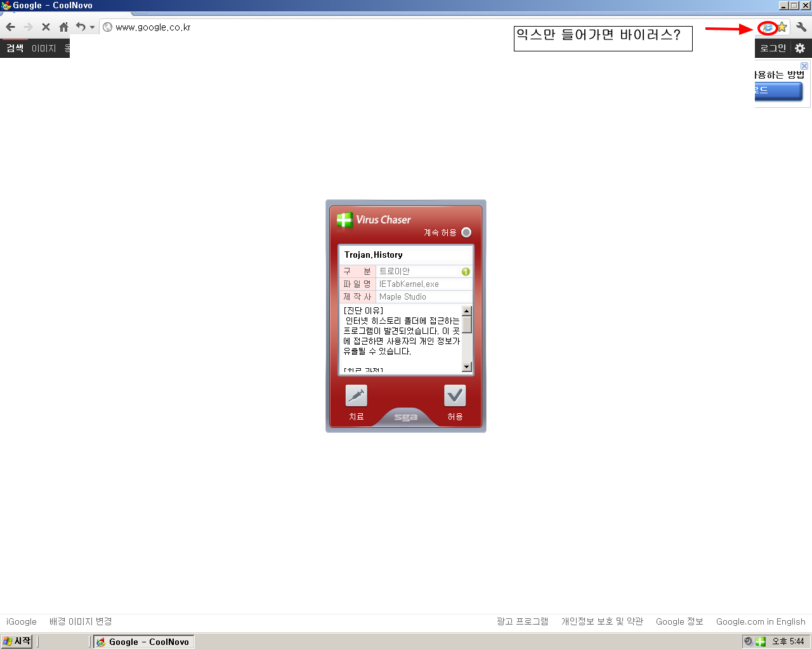The height and width of the screenshot is (650, 812).
Task: Click the forward navigation arrow
Action: [x=28, y=27]
